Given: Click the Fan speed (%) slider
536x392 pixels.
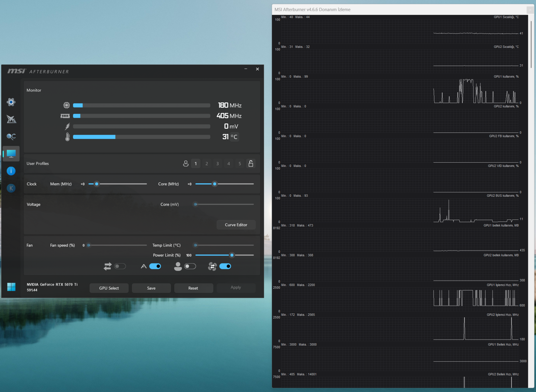Looking at the screenshot, I should [117, 245].
